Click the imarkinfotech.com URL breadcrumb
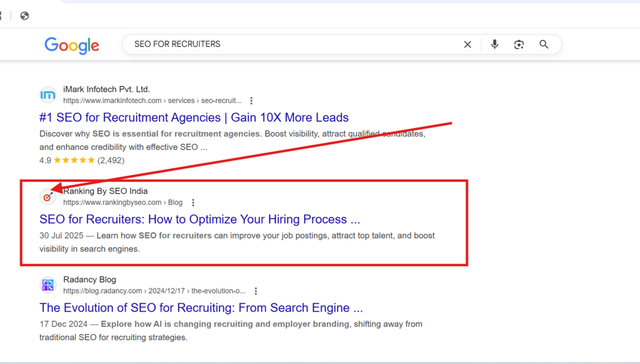 click(152, 101)
